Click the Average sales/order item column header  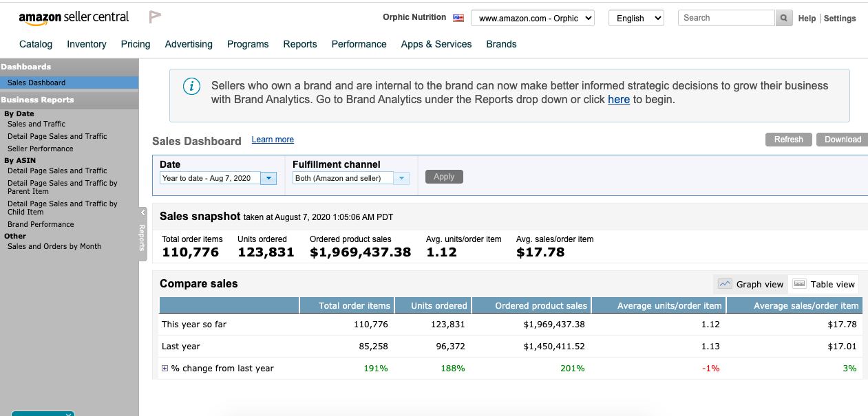click(x=794, y=305)
